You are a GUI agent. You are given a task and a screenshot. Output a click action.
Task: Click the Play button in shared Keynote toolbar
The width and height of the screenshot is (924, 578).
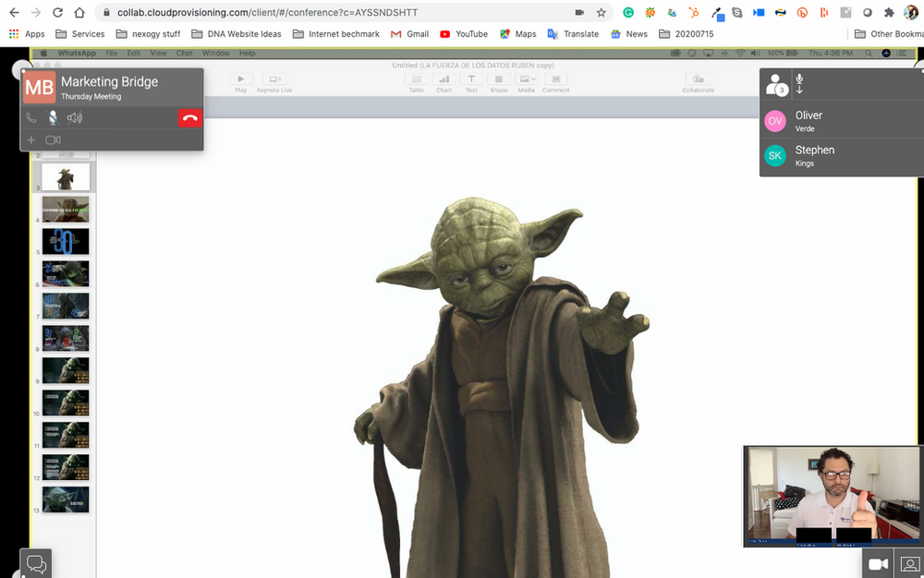(240, 82)
